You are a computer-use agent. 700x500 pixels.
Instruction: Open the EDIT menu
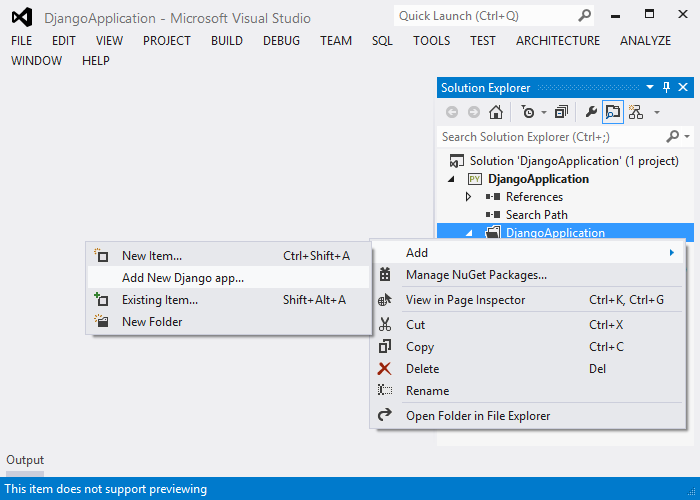(x=64, y=41)
